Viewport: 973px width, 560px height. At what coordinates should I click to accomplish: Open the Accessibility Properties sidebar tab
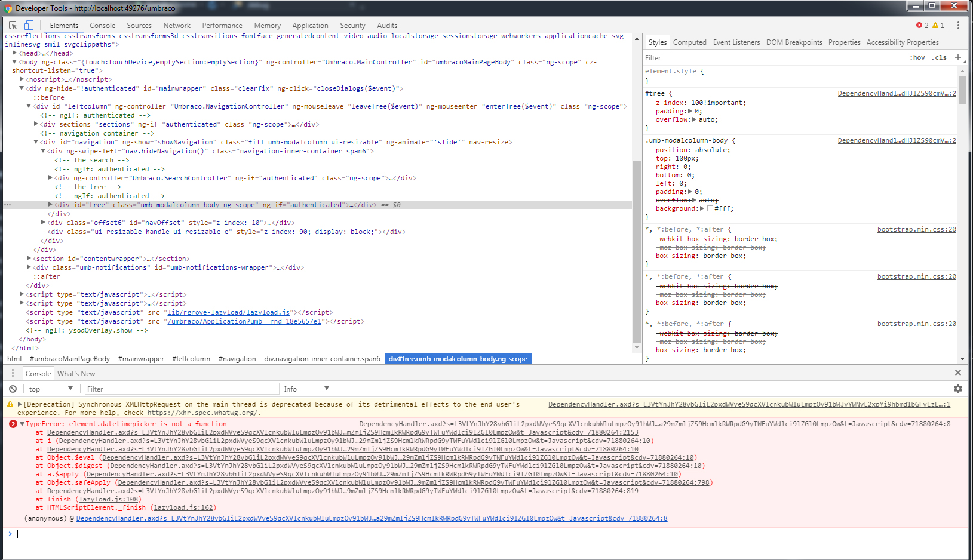(903, 42)
